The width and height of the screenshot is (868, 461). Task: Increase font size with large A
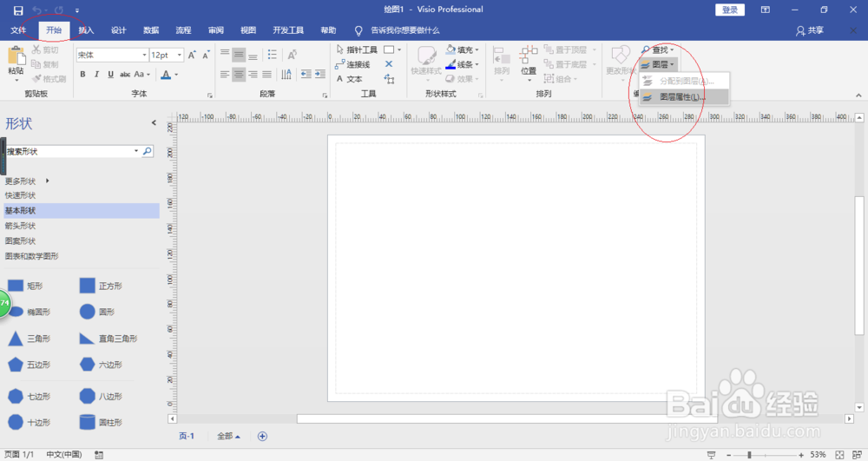point(192,55)
